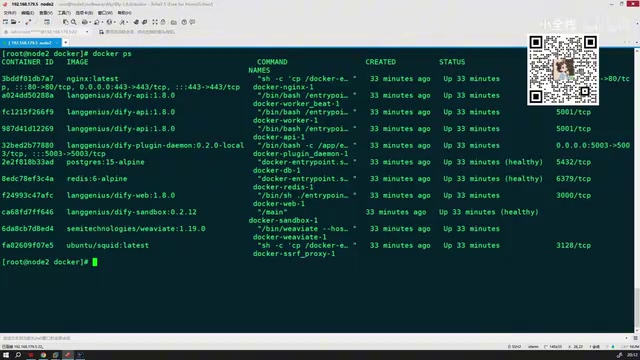The image size is (640, 360).
Task: Click container ID 3bddf01db7a7
Action: [x=27, y=79]
